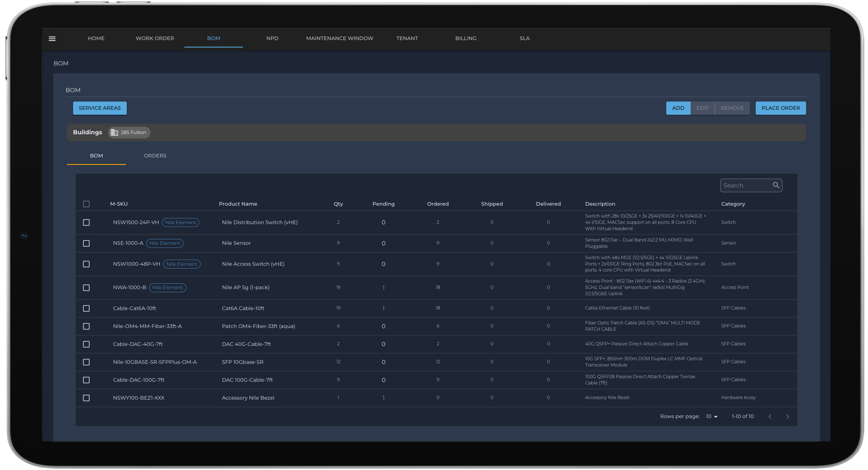
Task: Click the M-SKU column header
Action: click(x=119, y=204)
